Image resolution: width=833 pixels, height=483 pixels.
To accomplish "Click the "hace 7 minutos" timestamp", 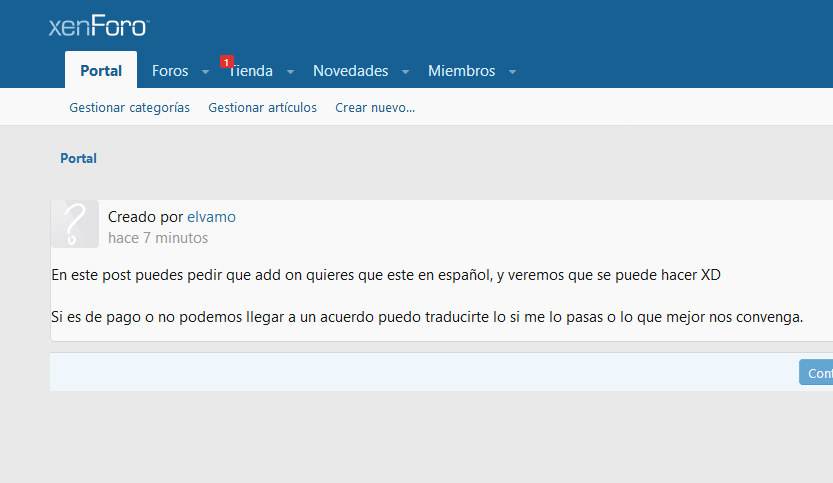I will (158, 238).
